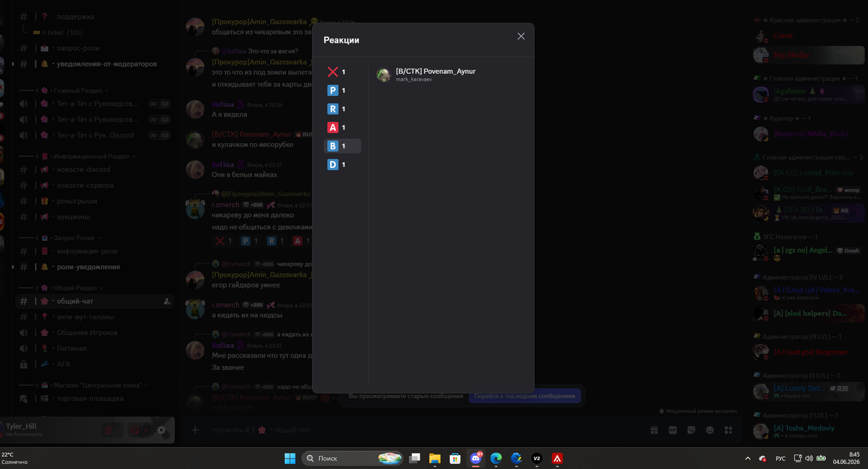The width and height of the screenshot is (868, 469).
Task: Open Microsoft Edge from taskbar
Action: coord(496,459)
